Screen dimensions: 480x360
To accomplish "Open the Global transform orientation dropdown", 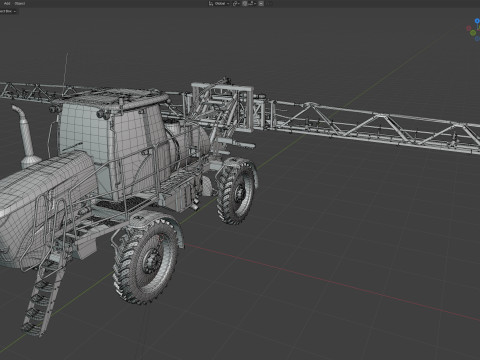I will pyautogui.click(x=219, y=3).
